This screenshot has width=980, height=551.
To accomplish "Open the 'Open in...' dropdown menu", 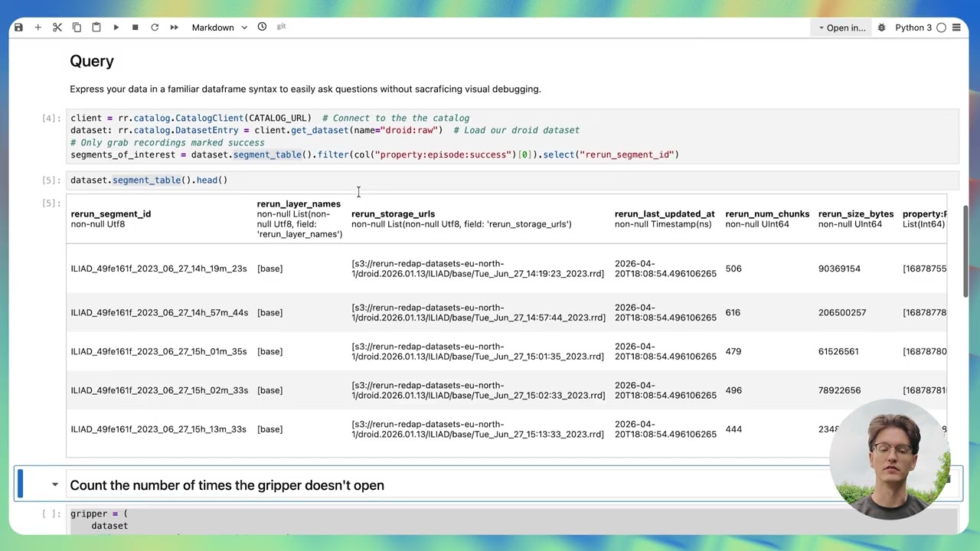I will point(841,28).
